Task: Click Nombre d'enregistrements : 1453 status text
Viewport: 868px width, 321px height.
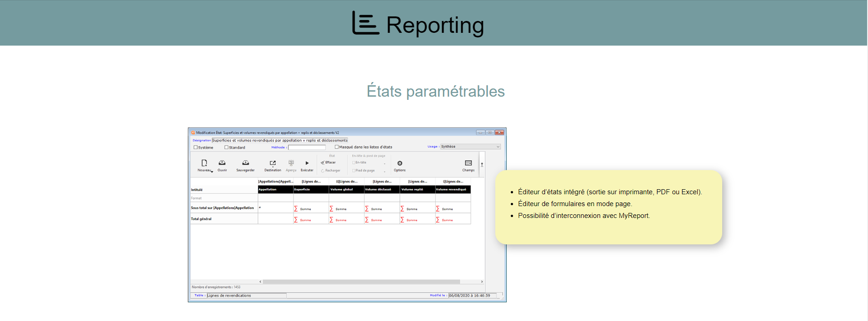Action: 216,287
